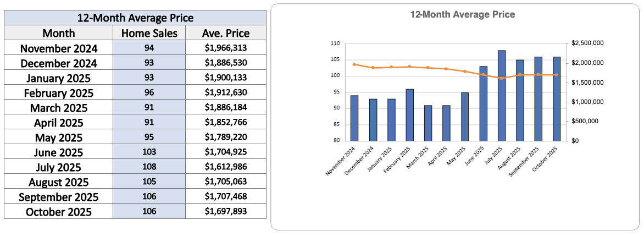Screen dimensions: 644x236
Task: Click the $1,612,986 price cell
Action: click(226, 167)
